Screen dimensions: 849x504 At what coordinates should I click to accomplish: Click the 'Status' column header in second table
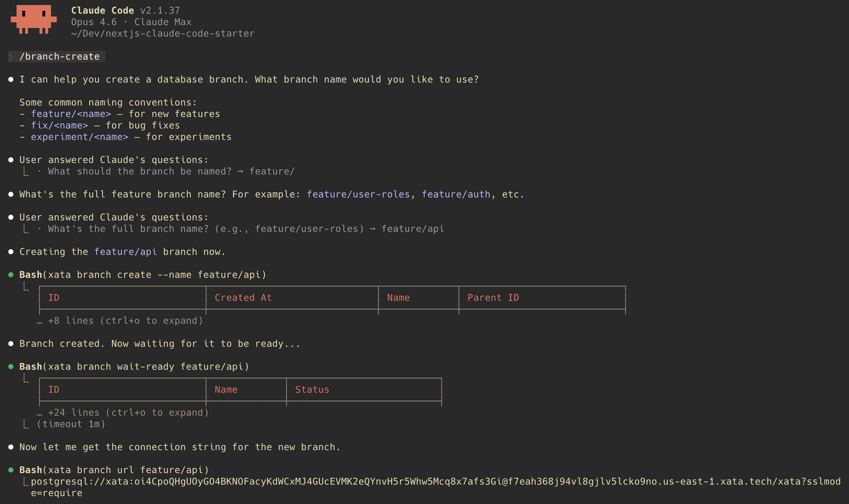click(312, 390)
